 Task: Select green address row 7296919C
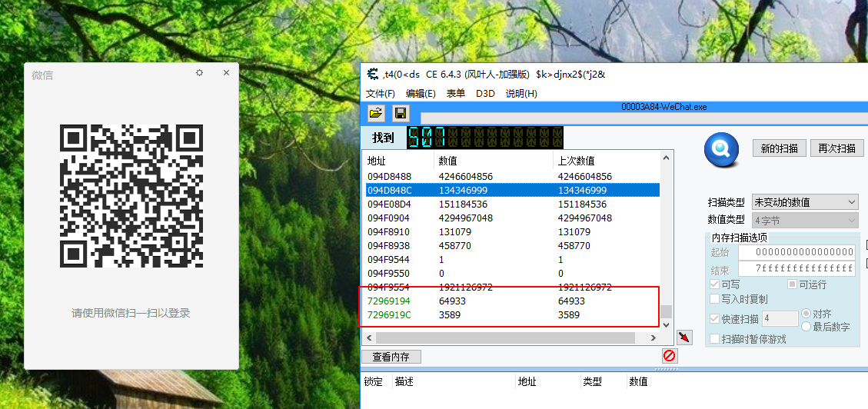(513, 315)
